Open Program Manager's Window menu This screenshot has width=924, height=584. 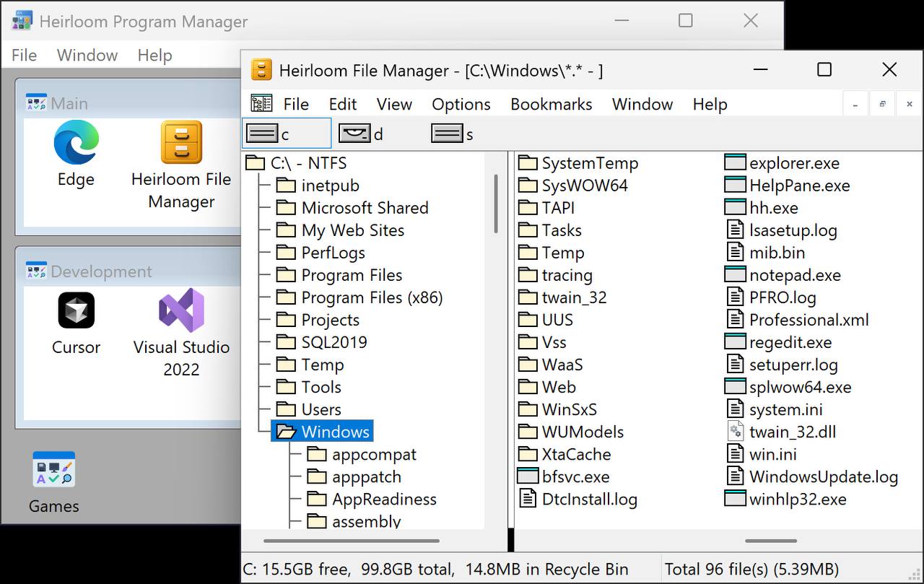pyautogui.click(x=87, y=56)
